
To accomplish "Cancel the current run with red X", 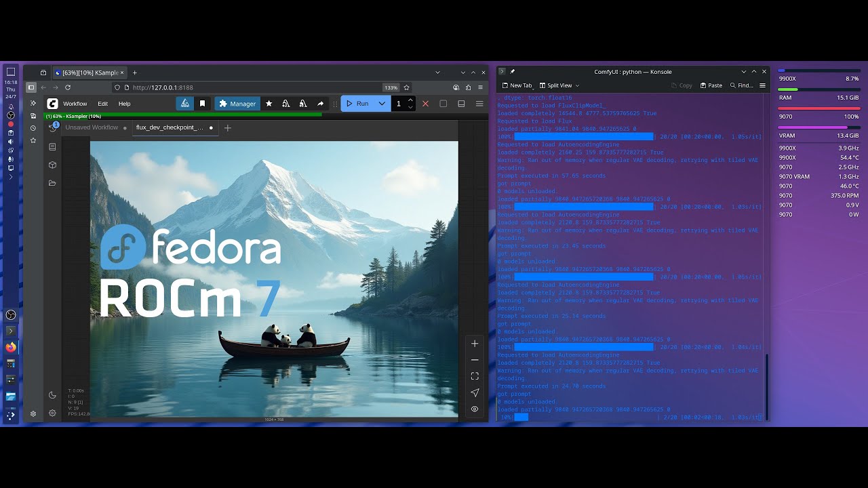I will coord(425,104).
